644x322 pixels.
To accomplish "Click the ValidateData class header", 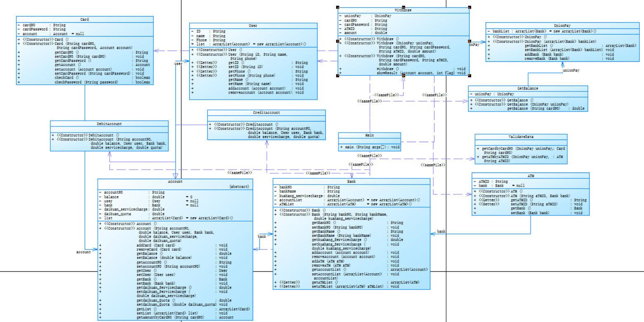I will 521,137.
